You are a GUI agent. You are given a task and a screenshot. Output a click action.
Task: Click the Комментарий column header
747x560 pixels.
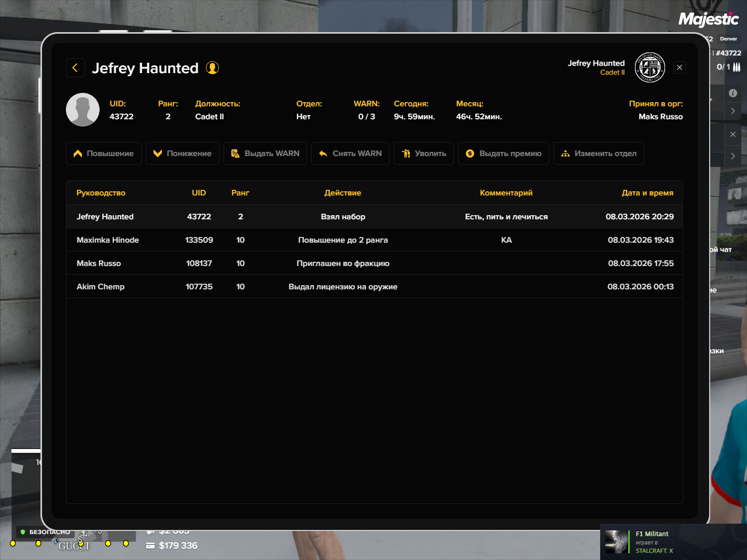point(506,193)
